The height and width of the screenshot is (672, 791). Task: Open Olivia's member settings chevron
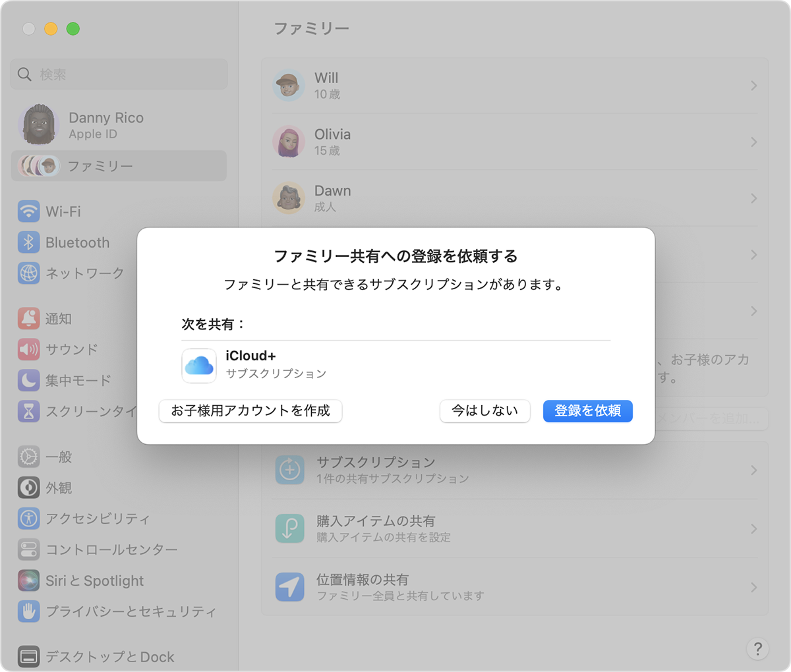tap(753, 142)
